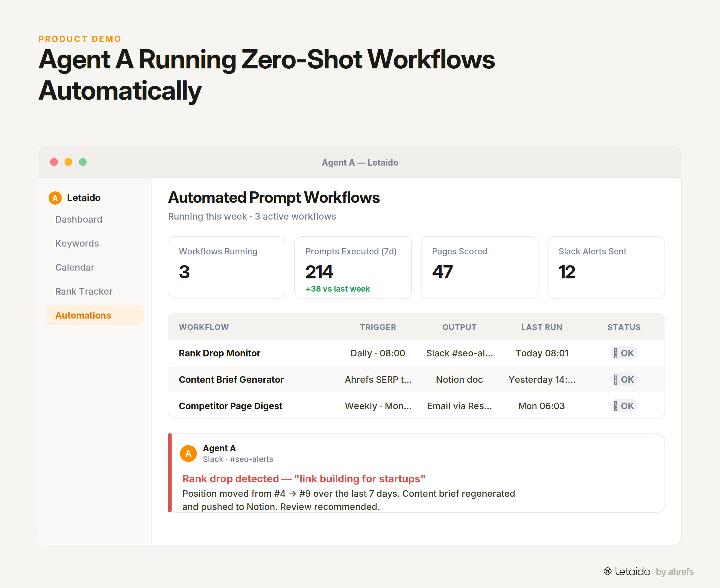Sort by the WORKFLOW column header
Screen dimensions: 720x588
point(204,327)
